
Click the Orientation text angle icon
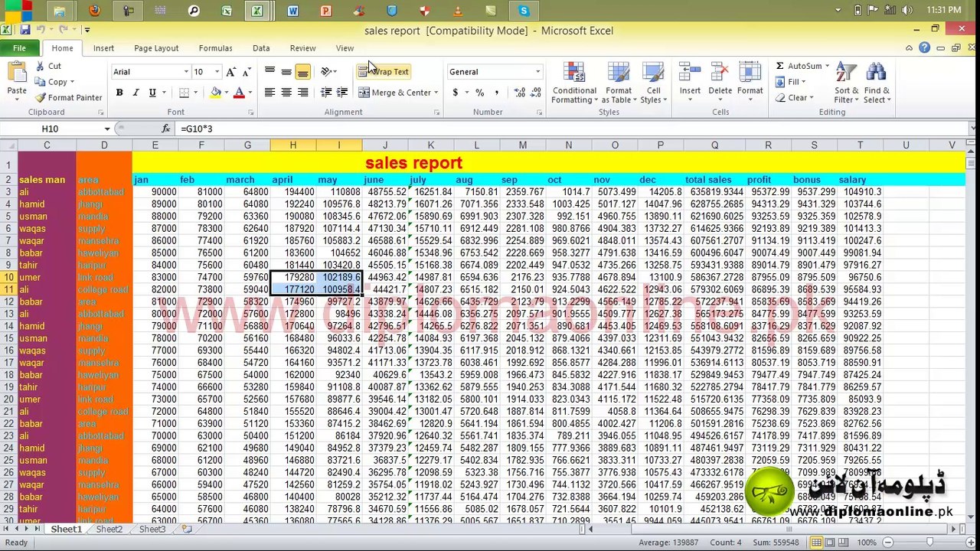pos(327,71)
